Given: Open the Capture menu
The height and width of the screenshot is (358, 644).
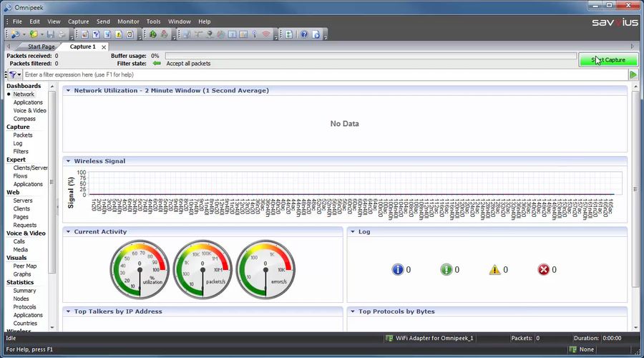Looking at the screenshot, I should click(x=79, y=21).
